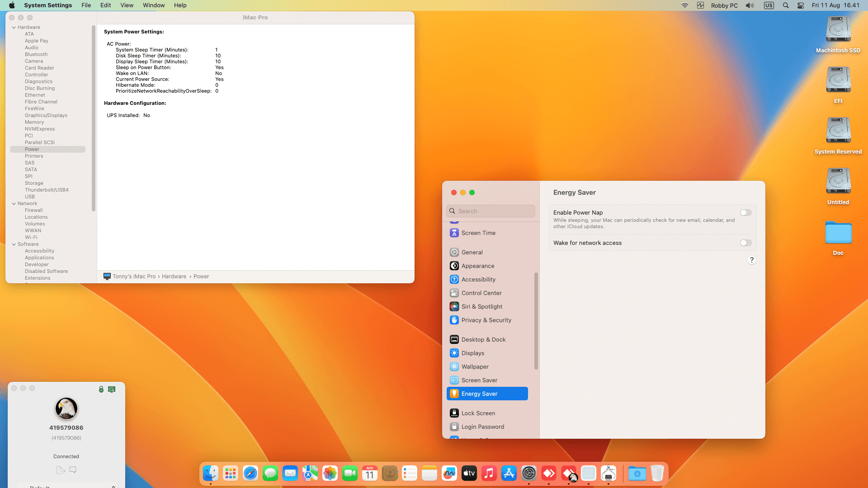Open Freeform app in the Dock

pos(449,473)
